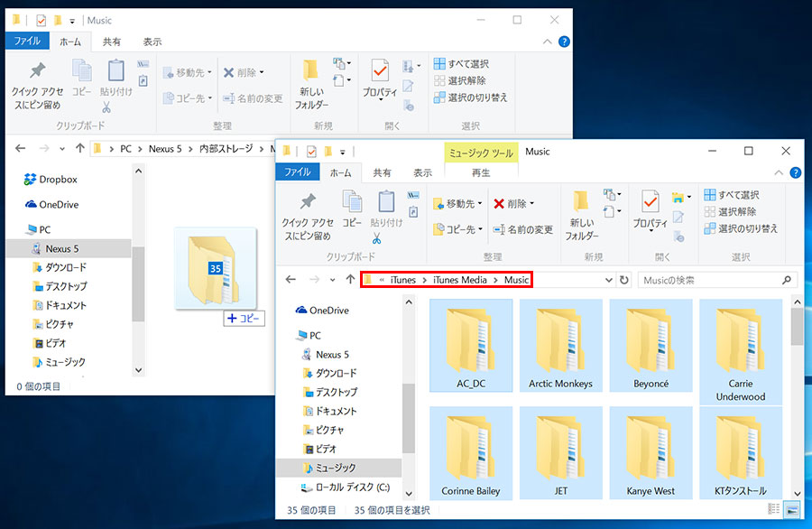The image size is (812, 529).
Task: Expand the address bar history dropdown arrow
Action: pyautogui.click(x=608, y=280)
